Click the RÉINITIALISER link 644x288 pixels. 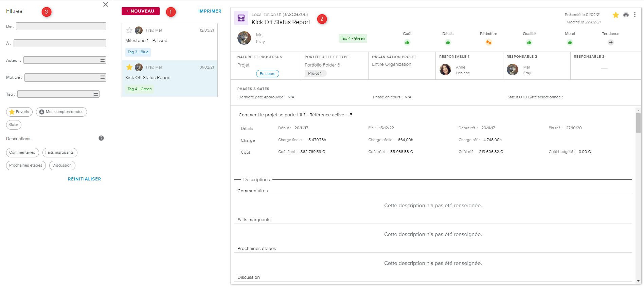84,179
